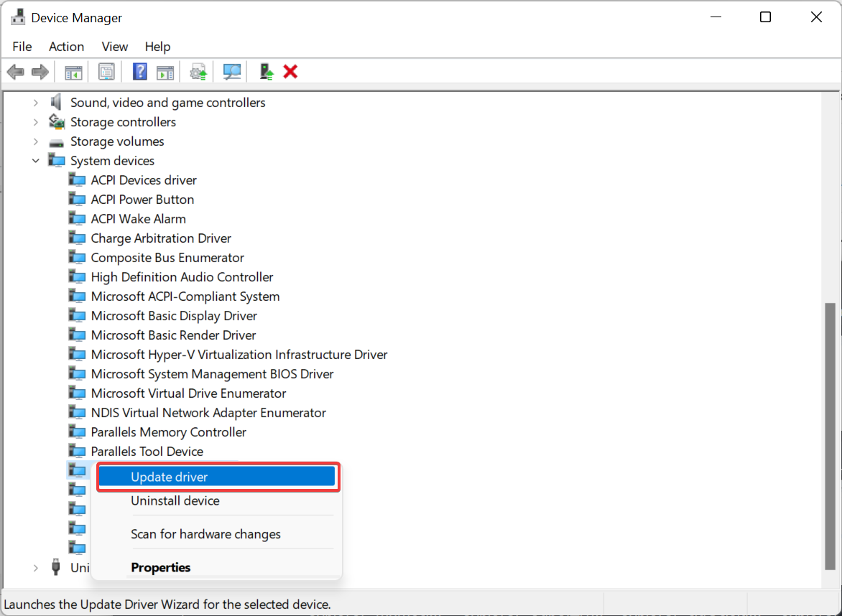Screen dimensions: 842x616
Task: Choose Properties from the context menu
Action: [218, 567]
